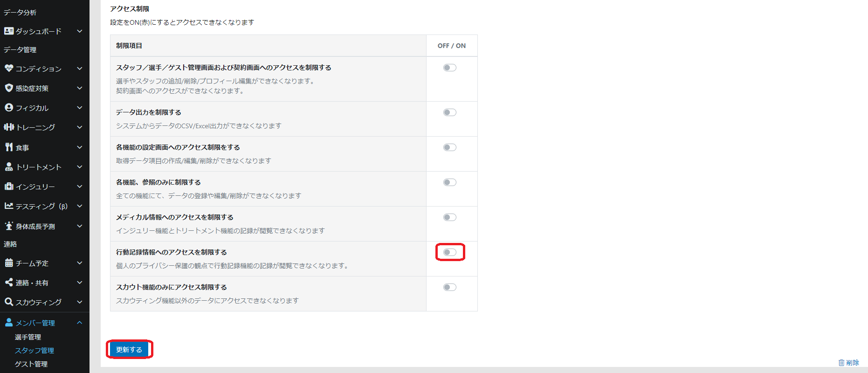Expand the 食事 chevron
The image size is (868, 373).
(x=80, y=147)
